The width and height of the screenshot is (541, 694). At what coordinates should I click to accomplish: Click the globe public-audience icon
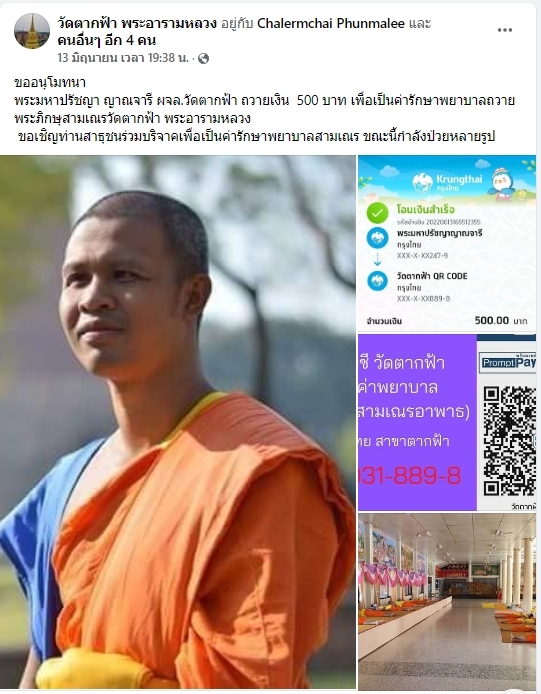(203, 58)
